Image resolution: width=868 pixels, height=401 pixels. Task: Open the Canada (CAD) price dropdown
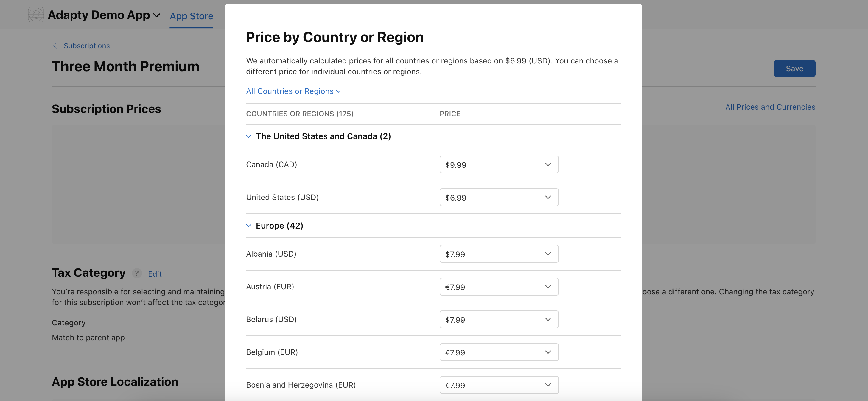point(499,164)
